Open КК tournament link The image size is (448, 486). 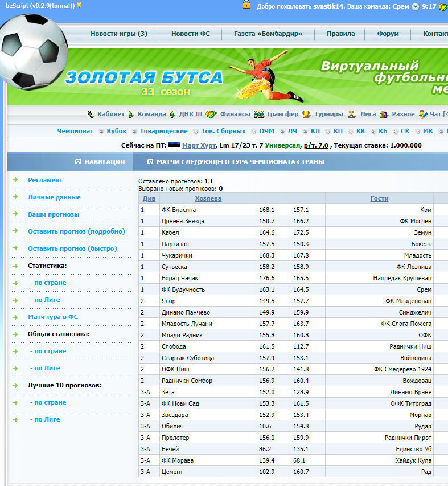click(x=361, y=131)
